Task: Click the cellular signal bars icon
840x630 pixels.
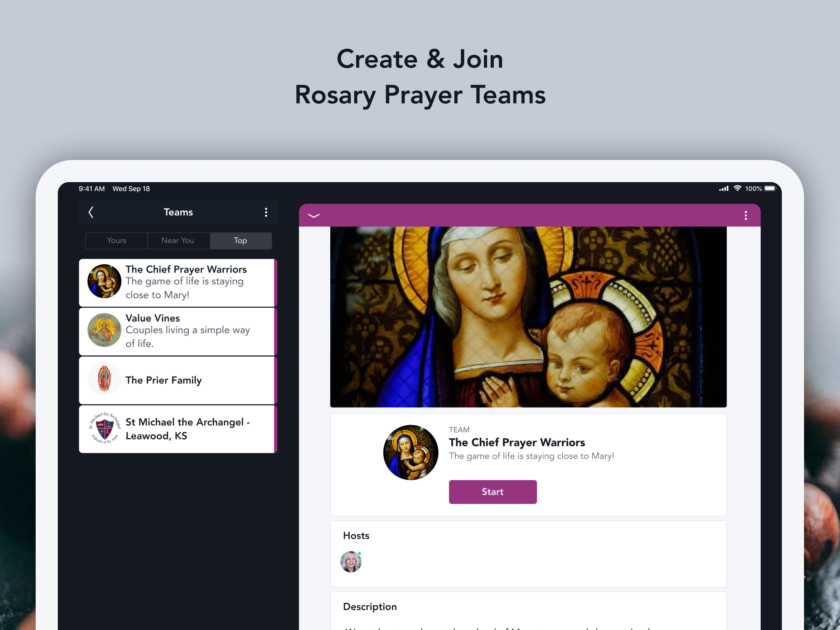Action: coord(724,189)
